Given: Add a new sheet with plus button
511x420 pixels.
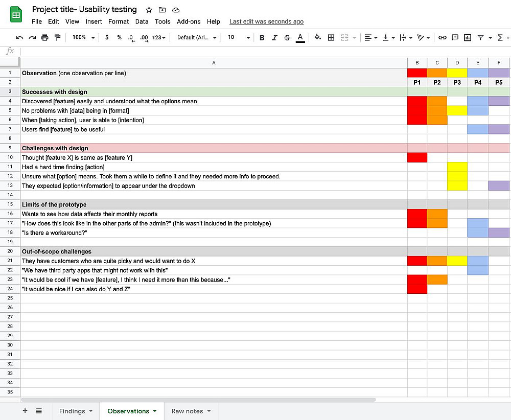Looking at the screenshot, I should (x=25, y=411).
